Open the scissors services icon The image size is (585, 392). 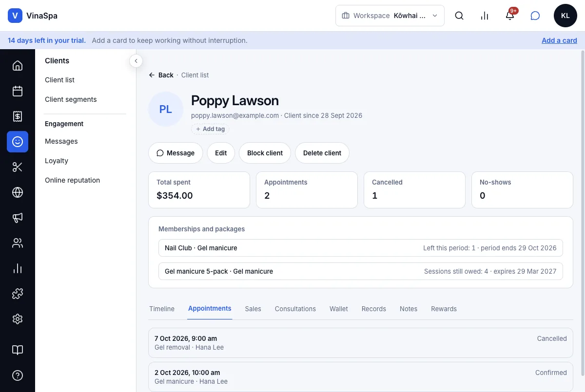(18, 167)
